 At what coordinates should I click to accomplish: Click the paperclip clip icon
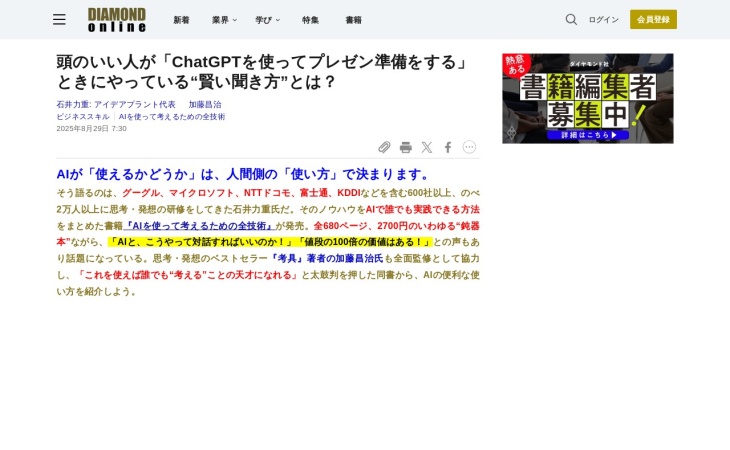tap(384, 148)
